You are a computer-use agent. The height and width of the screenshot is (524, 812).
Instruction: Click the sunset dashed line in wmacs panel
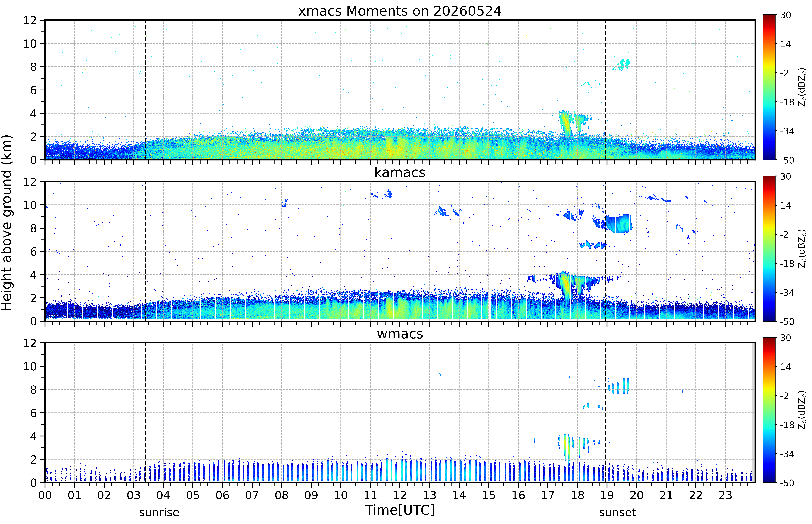[x=606, y=412]
